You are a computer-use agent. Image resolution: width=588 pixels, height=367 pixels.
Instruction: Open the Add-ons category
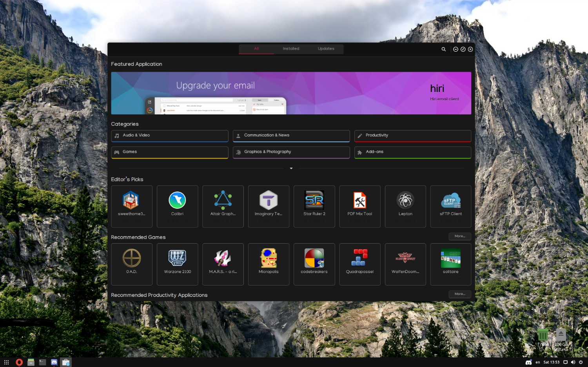coord(413,152)
